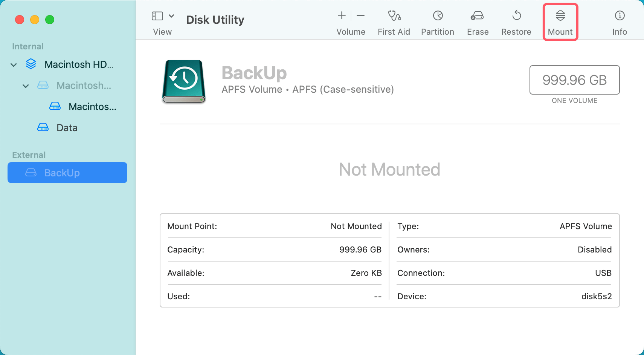Click the Erase drive icon
The height and width of the screenshot is (355, 644).
point(477,16)
